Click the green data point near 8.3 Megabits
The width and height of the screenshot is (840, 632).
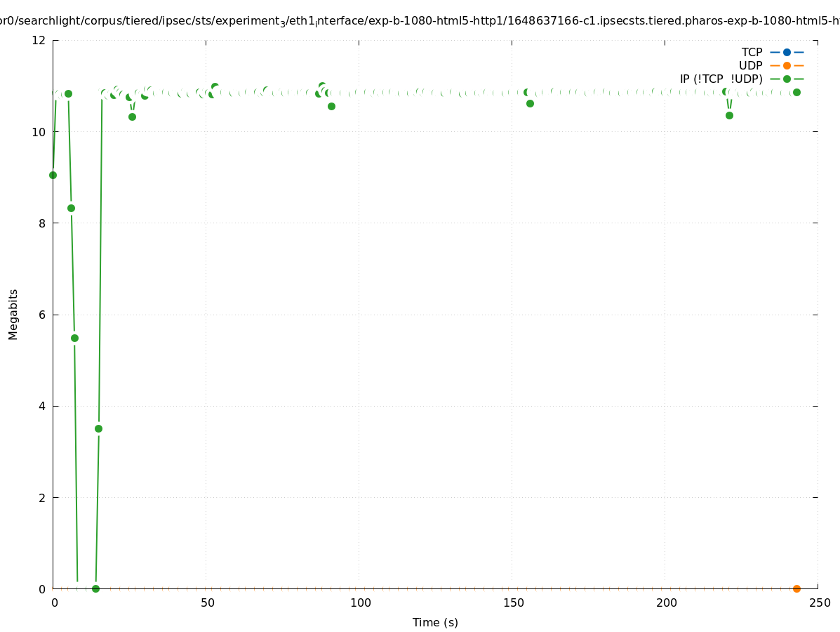71,208
